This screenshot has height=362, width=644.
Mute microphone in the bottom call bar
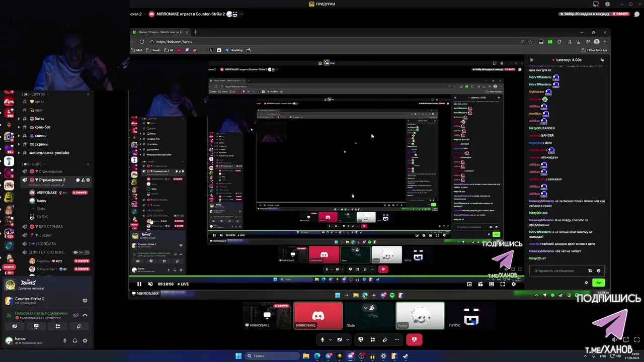coord(323,339)
